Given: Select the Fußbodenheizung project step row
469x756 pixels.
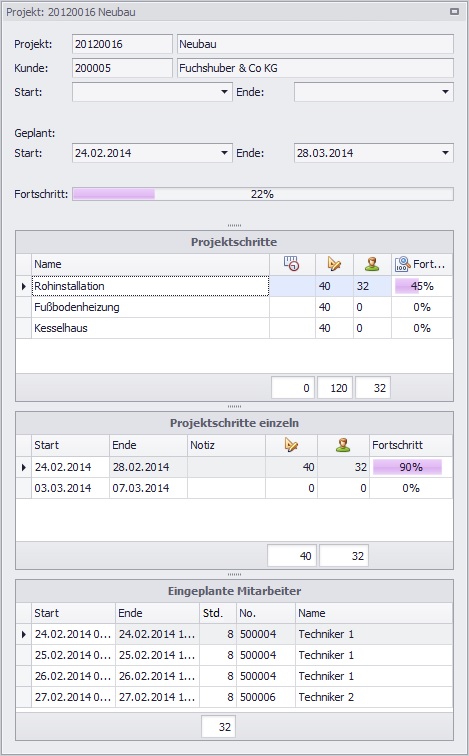Looking at the screenshot, I should point(234,307).
